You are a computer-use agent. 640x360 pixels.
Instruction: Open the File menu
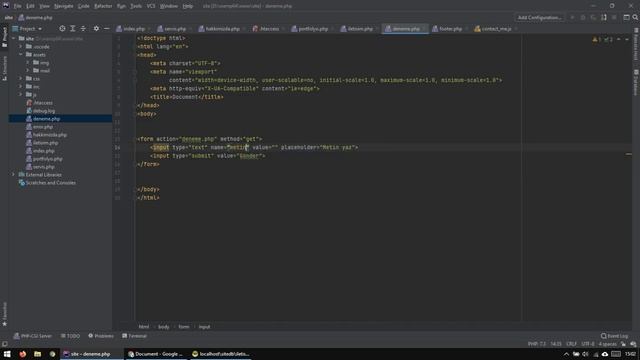point(18,6)
